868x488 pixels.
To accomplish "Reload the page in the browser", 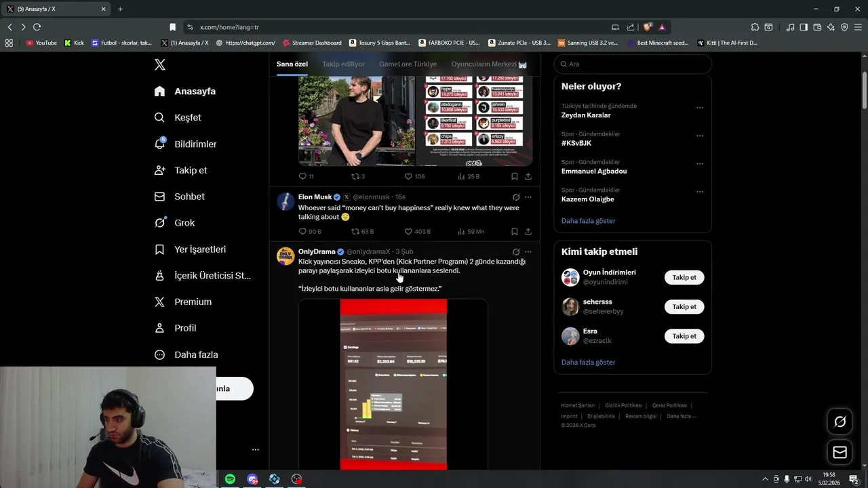I will point(37,27).
